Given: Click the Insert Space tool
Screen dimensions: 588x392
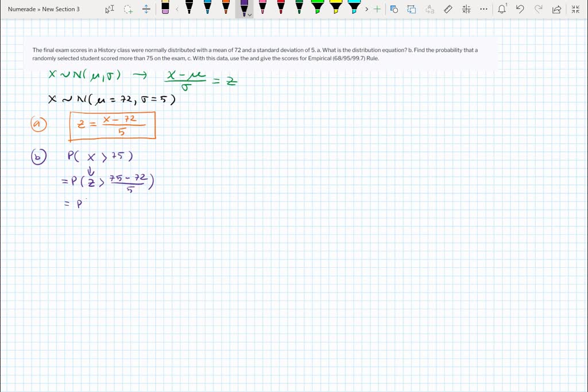Looking at the screenshot, I should (146, 9).
